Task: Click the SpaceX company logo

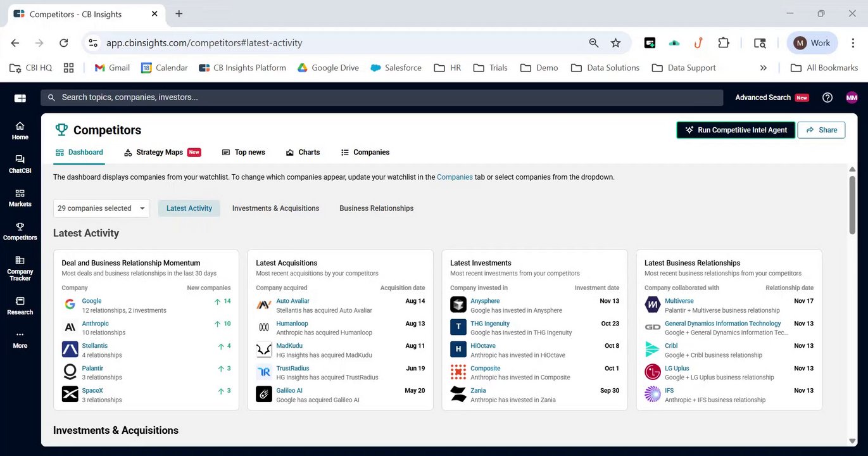Action: coord(70,394)
